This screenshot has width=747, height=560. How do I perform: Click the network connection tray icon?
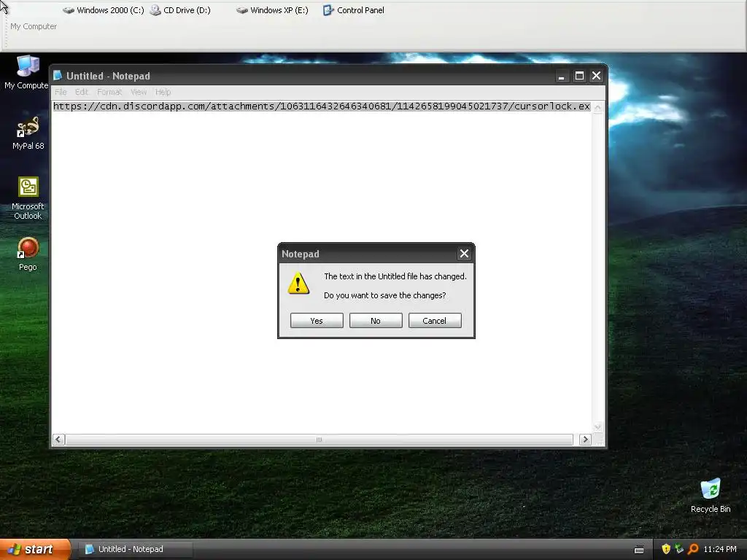679,549
